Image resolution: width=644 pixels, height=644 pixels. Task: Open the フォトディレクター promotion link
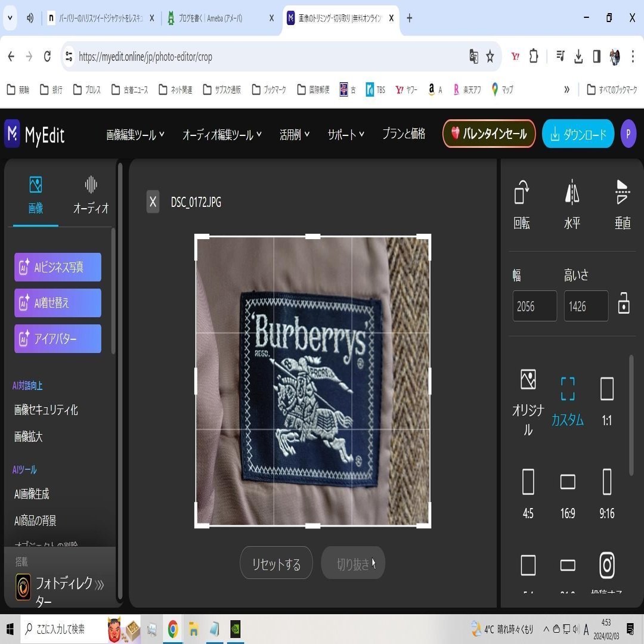[x=60, y=590]
